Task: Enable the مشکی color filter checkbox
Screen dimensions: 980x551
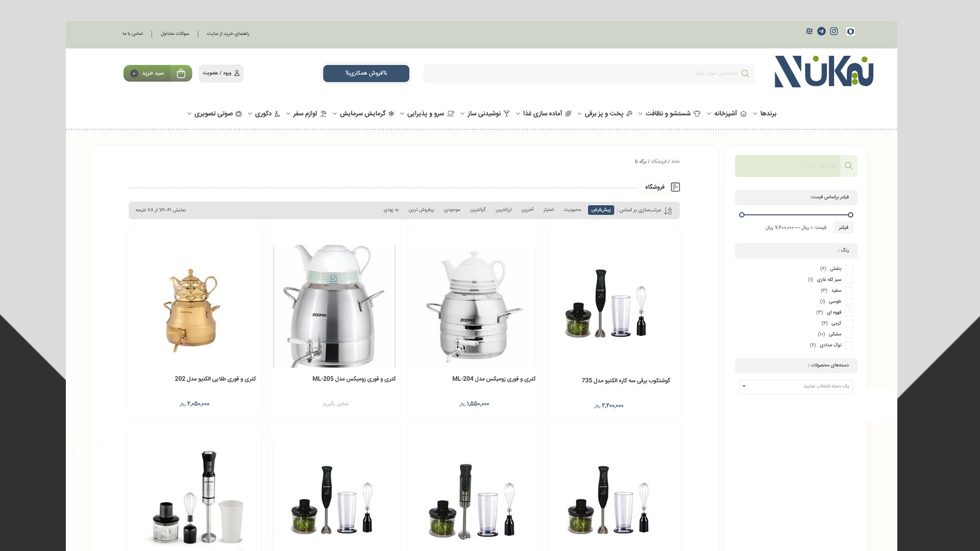Action: point(849,335)
